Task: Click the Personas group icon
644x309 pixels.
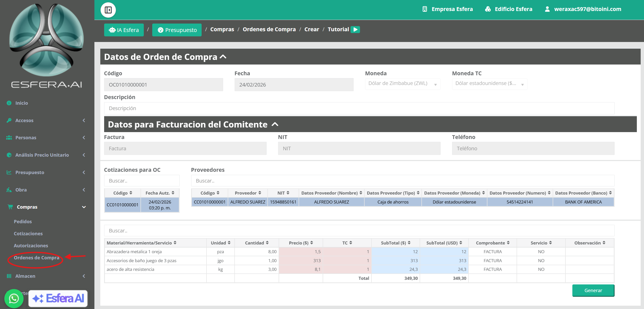Action: point(9,137)
